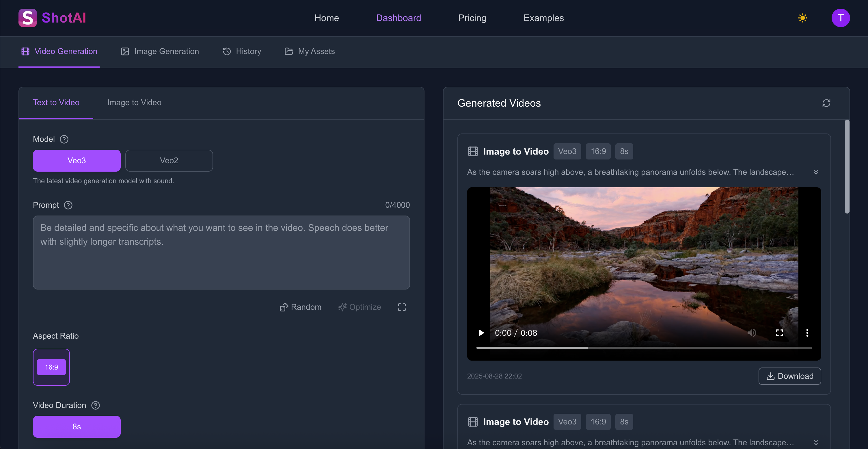Click the ShotAI brand name link

click(64, 18)
